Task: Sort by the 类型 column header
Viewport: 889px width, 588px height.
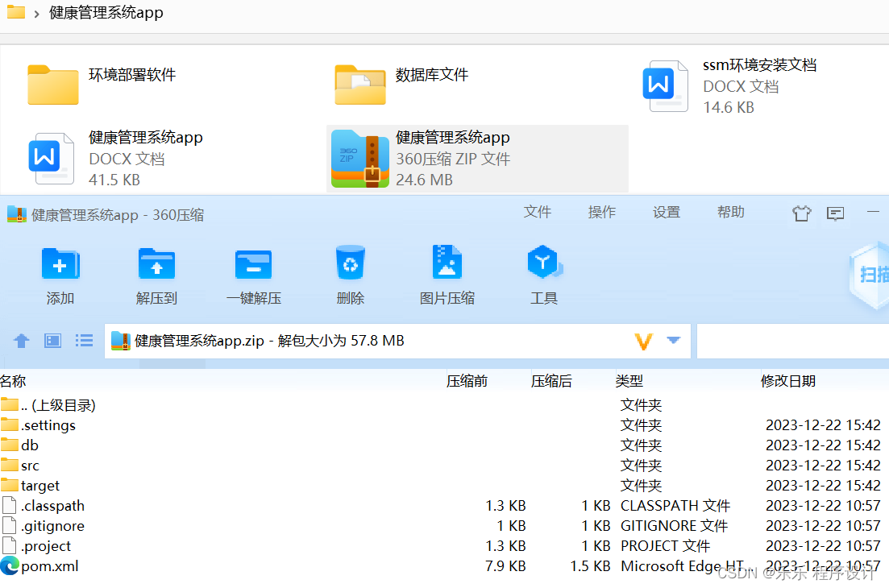Action: point(629,381)
